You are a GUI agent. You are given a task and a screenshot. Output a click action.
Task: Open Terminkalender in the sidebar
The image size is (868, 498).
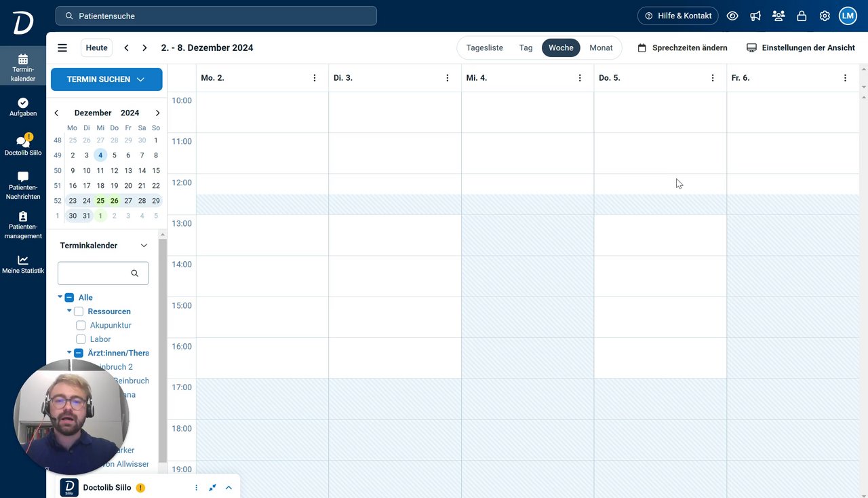coord(23,68)
